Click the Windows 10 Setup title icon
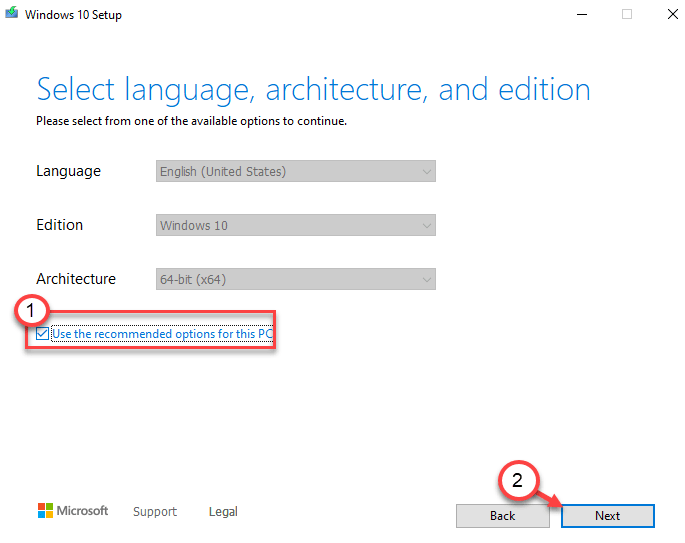This screenshot has height=543, width=685. [12, 13]
